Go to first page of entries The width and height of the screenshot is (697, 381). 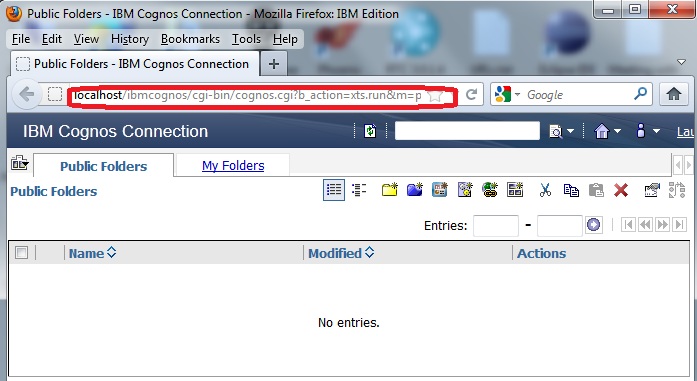coord(628,225)
